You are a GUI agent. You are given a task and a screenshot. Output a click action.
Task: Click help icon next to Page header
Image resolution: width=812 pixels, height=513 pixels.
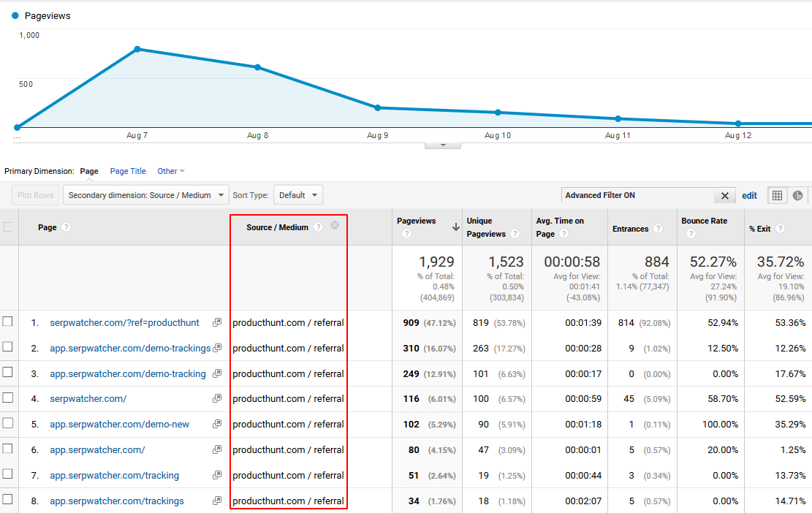(x=67, y=227)
